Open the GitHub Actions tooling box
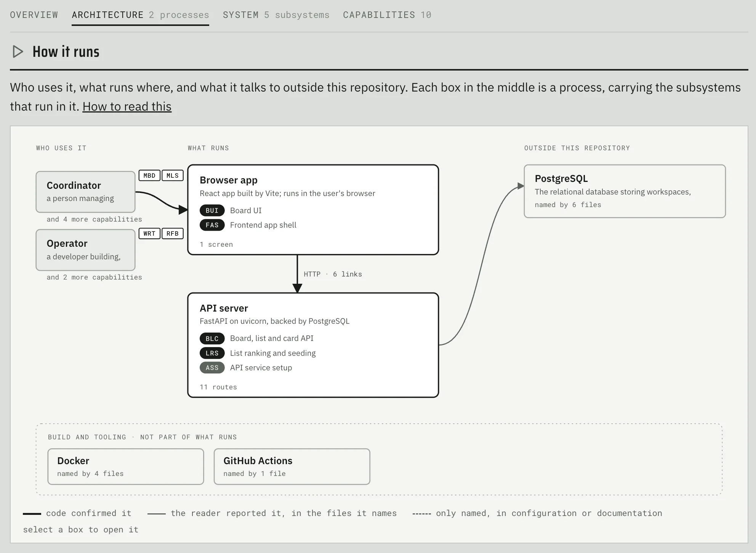The image size is (756, 553). [x=292, y=466]
